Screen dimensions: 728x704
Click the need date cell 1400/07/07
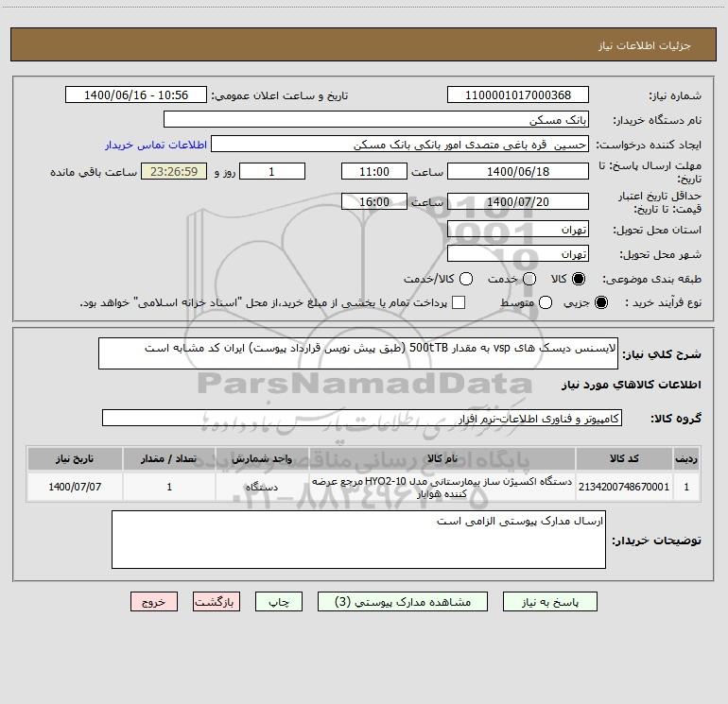click(x=75, y=487)
